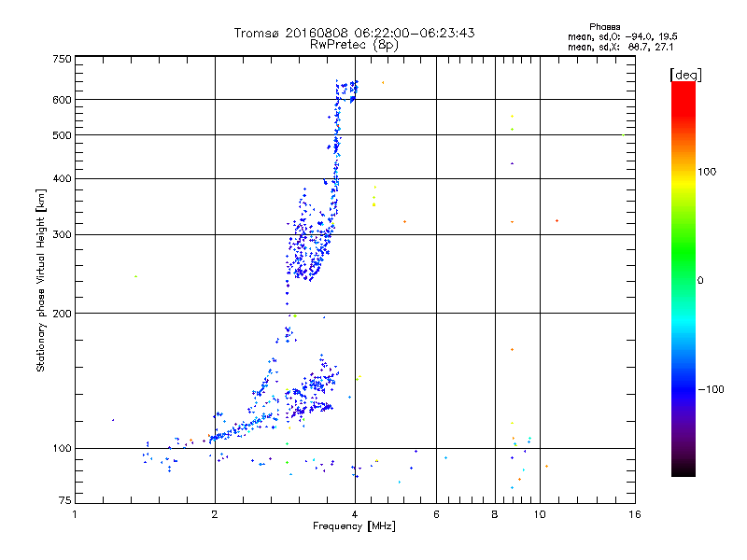Click the y-axis tick '75'
The image size is (747, 560).
click(x=65, y=500)
